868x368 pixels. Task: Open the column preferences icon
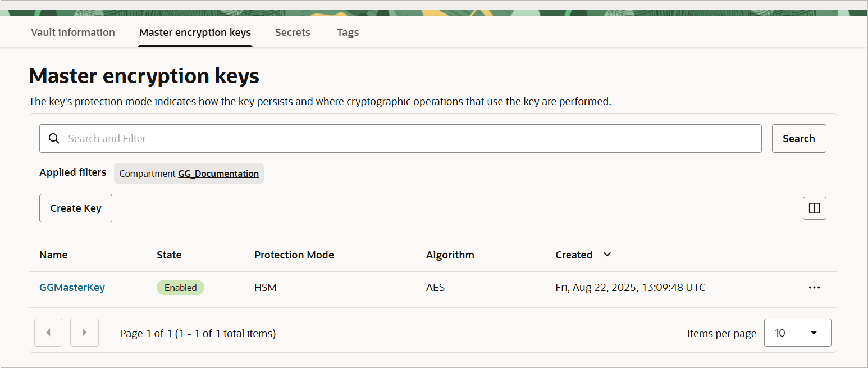(x=814, y=208)
